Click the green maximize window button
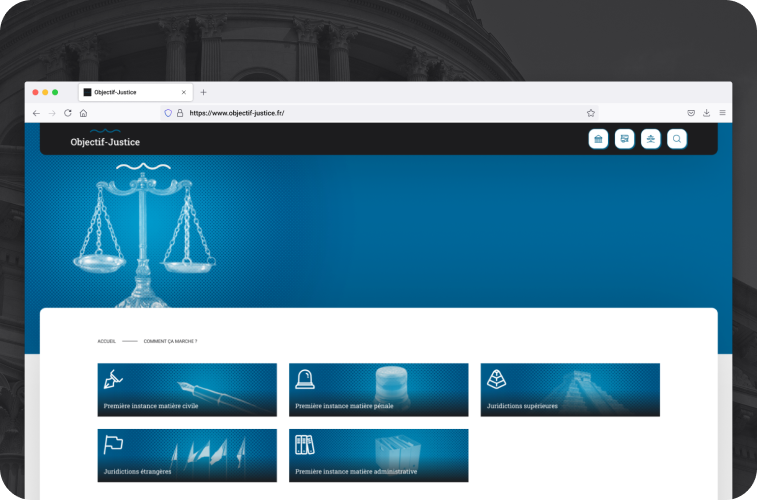The image size is (757, 500). pyautogui.click(x=55, y=92)
